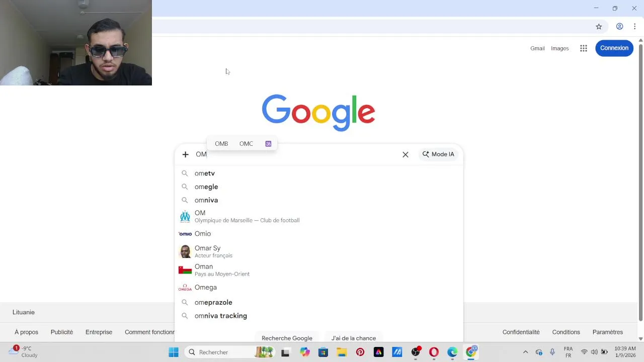Click J'ai de la chance button

click(x=354, y=338)
